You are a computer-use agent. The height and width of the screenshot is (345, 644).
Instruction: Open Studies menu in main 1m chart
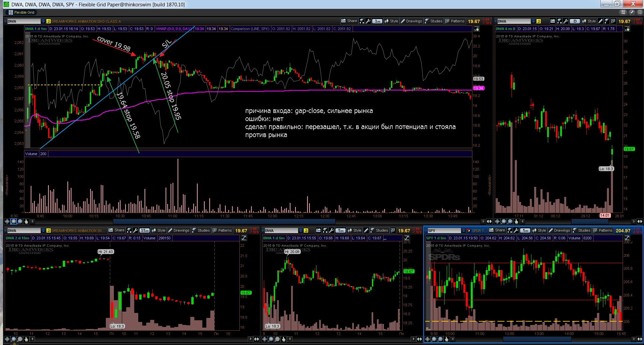433,21
